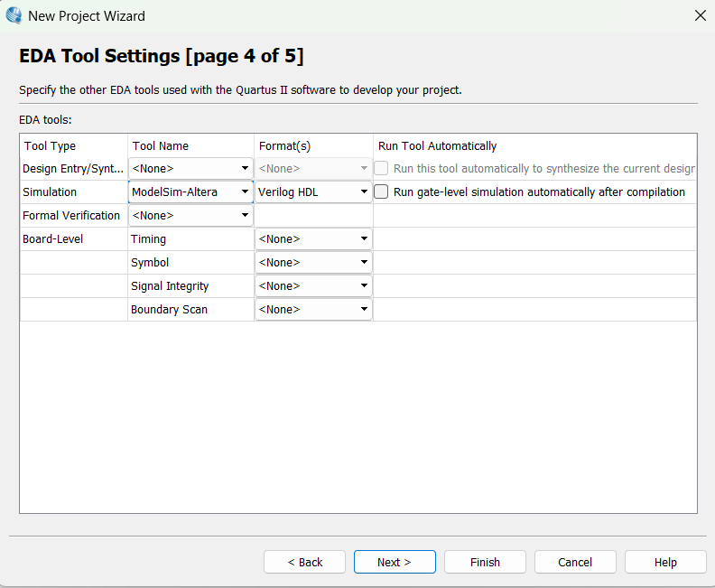Click the Finish button
This screenshot has width=715, height=588.
[485, 562]
